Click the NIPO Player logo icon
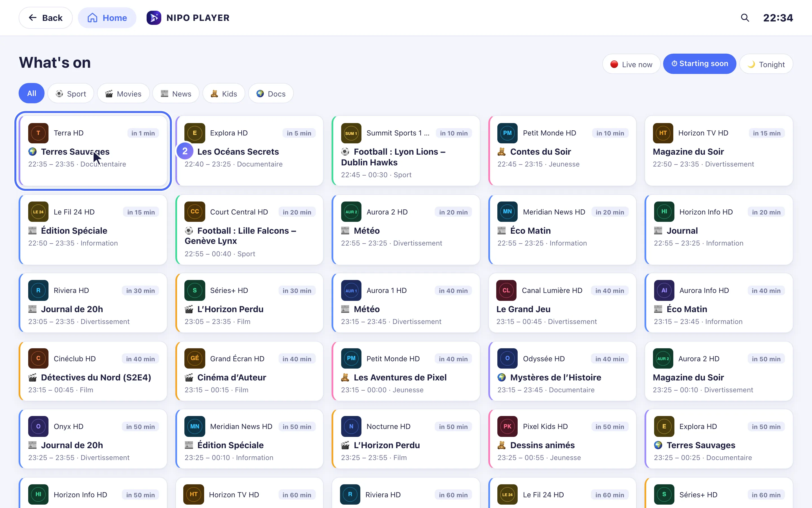Screen dimensions: 812x508 click(x=154, y=18)
